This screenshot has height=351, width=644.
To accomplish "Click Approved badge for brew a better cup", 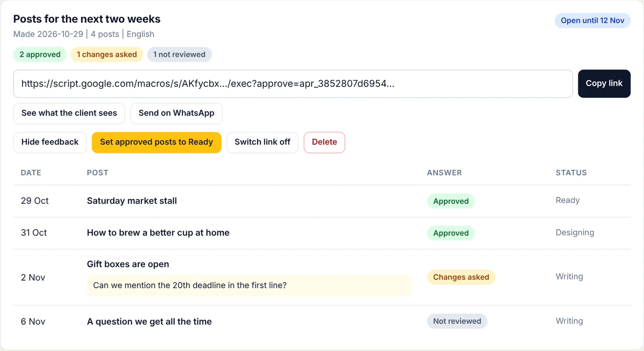I will pos(451,233).
